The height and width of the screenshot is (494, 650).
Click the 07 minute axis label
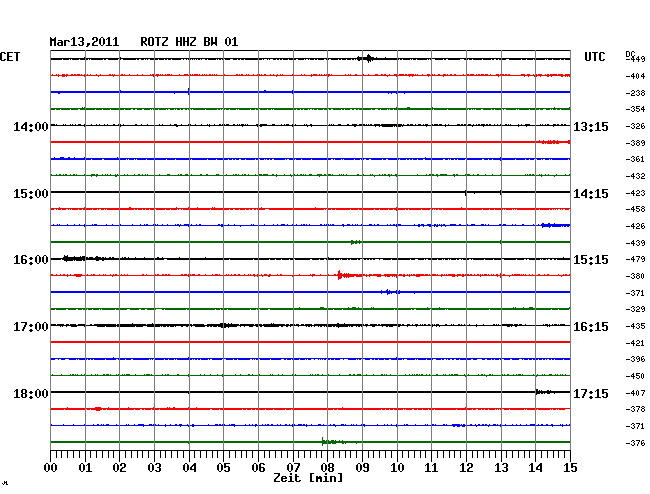(293, 468)
